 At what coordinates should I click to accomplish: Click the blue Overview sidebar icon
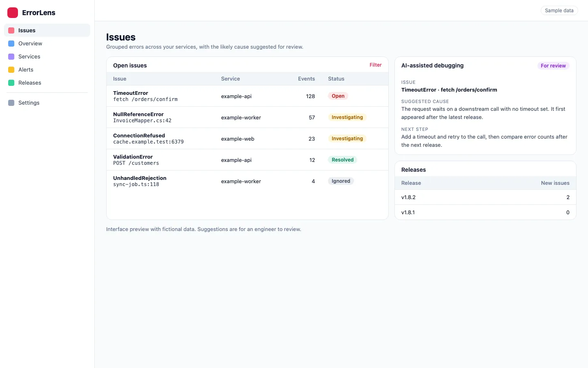click(x=11, y=43)
